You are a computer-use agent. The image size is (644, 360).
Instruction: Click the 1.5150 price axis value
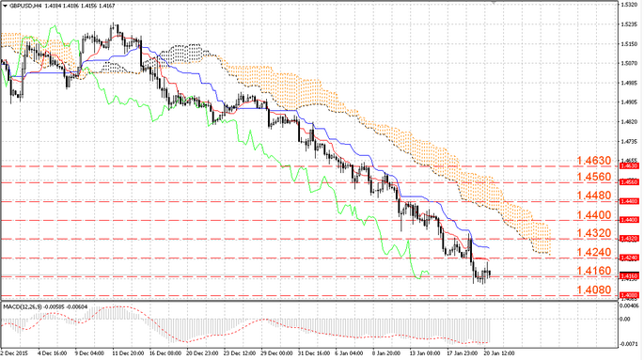pyautogui.click(x=629, y=44)
